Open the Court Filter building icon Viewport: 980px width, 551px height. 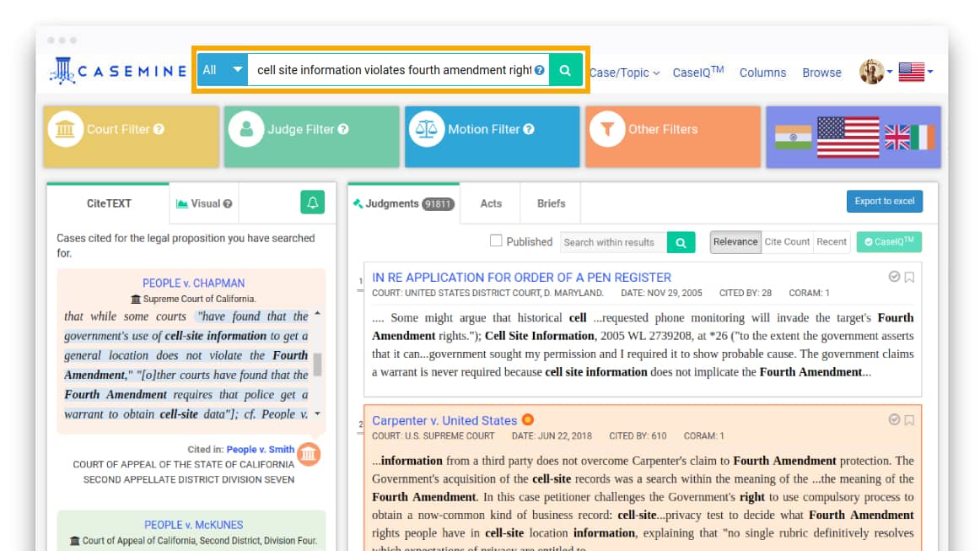(x=65, y=129)
